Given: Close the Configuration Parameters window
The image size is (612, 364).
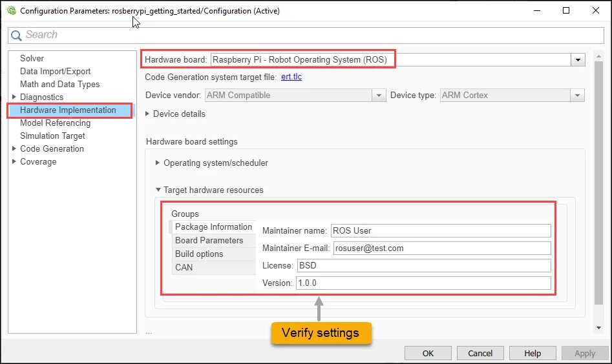Looking at the screenshot, I should [x=596, y=10].
